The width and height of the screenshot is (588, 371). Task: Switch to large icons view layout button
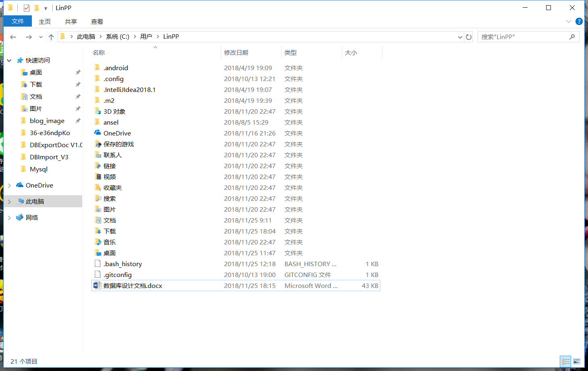pyautogui.click(x=577, y=362)
